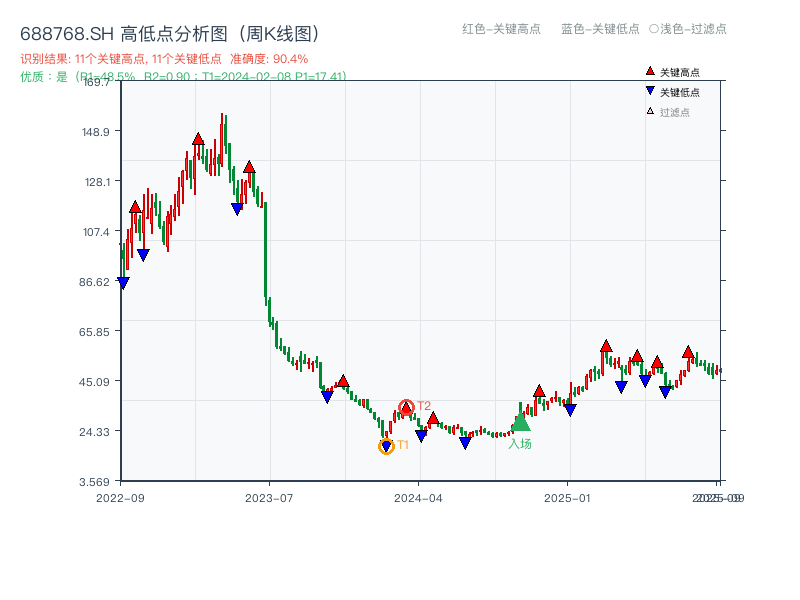
Task: Click the 识别结果 red summary line
Action: pyautogui.click(x=164, y=59)
